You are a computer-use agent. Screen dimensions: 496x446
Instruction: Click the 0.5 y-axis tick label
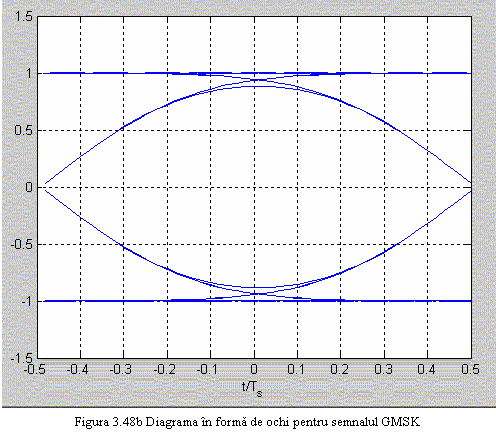tap(24, 130)
